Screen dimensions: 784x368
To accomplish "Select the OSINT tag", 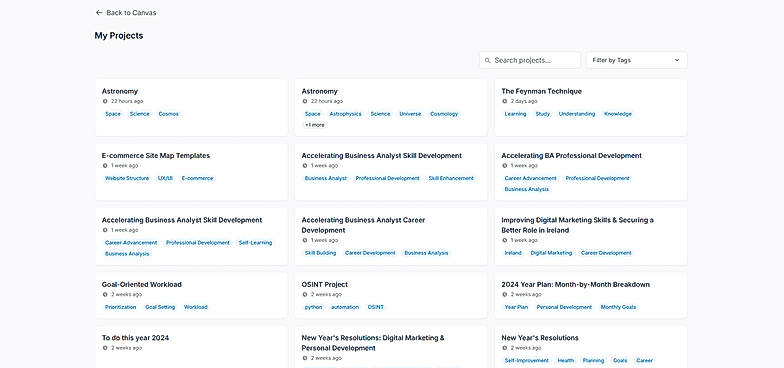I will (x=376, y=308).
